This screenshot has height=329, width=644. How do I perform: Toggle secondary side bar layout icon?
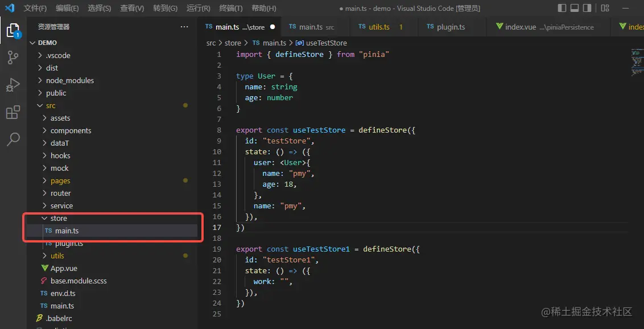(x=587, y=8)
